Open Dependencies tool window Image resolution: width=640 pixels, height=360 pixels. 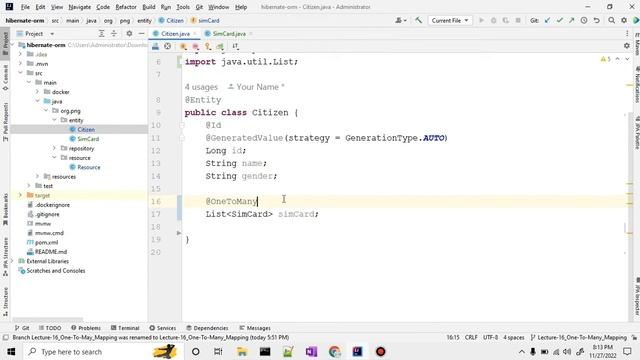click(x=207, y=328)
